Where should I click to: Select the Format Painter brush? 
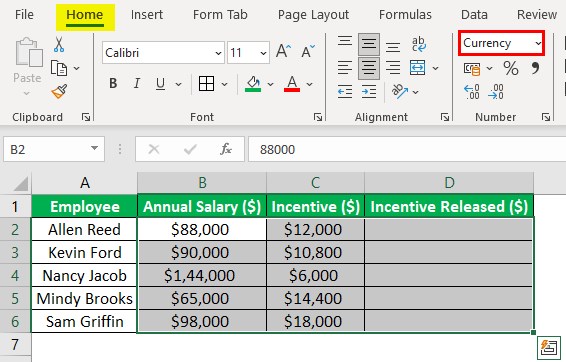click(x=59, y=91)
